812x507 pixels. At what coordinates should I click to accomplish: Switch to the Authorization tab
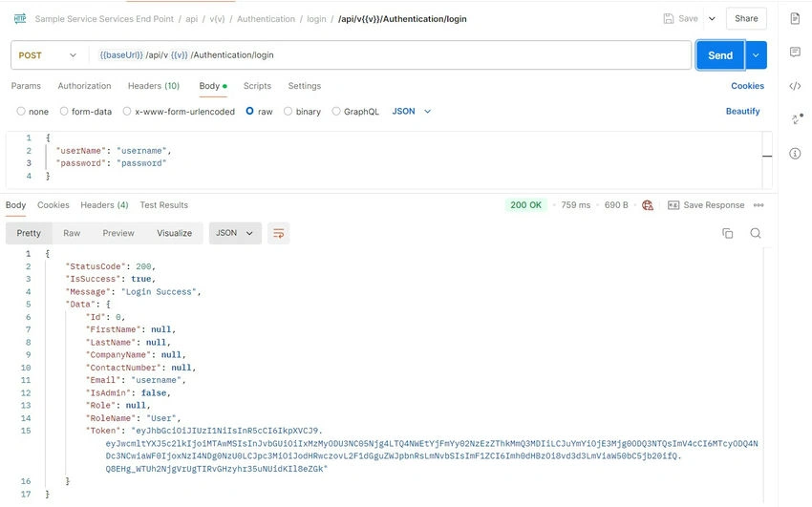coord(84,86)
